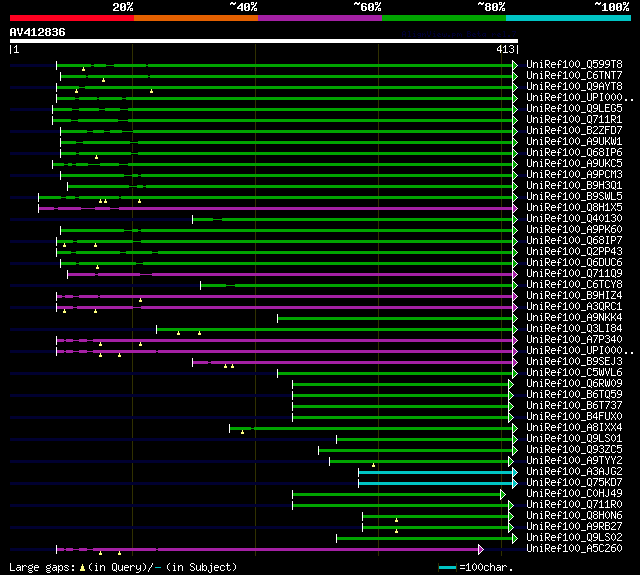This screenshot has width=640, height=575.
Task: Select the UniRef100_A9PK60 label
Action: 574,230
